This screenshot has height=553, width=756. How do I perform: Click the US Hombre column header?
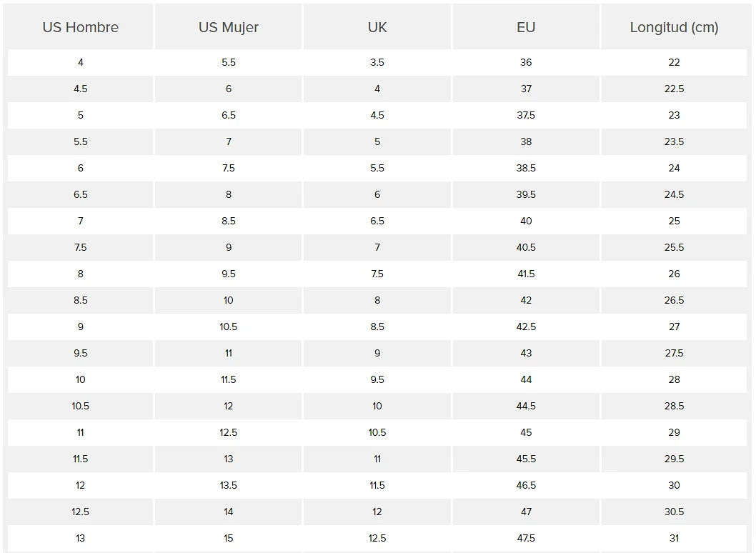click(81, 27)
